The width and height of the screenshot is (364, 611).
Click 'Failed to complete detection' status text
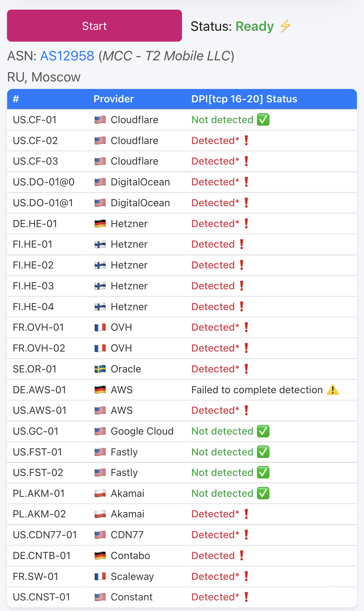[x=257, y=390]
